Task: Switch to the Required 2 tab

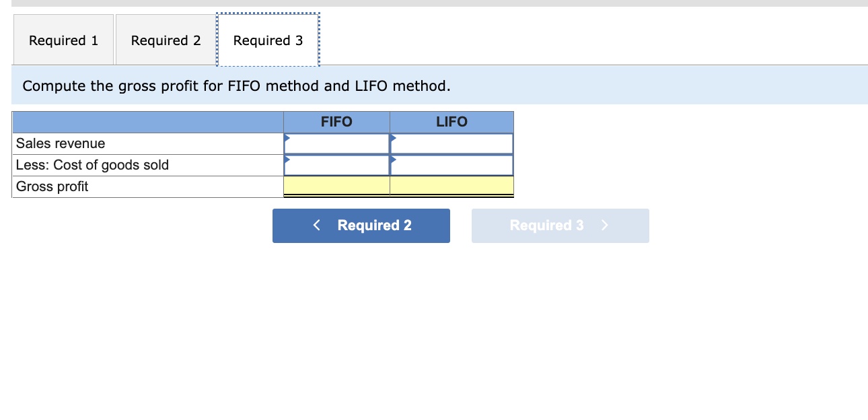Action: click(x=165, y=40)
